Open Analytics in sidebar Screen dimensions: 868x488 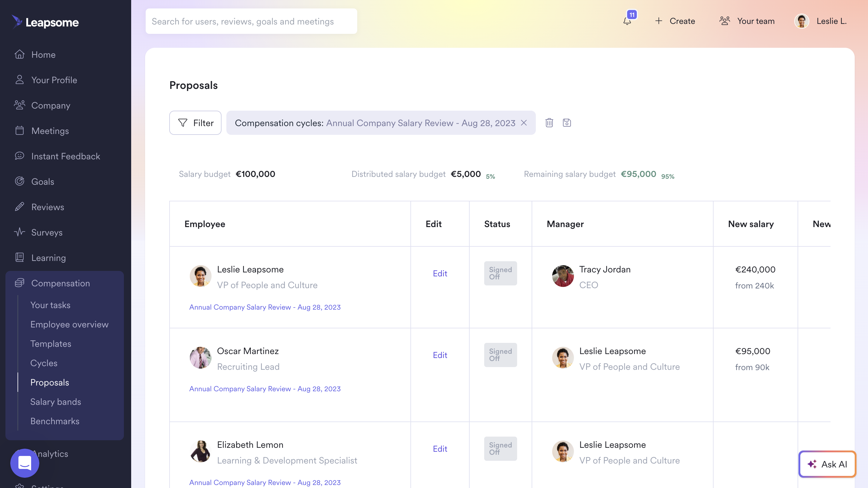pos(50,454)
